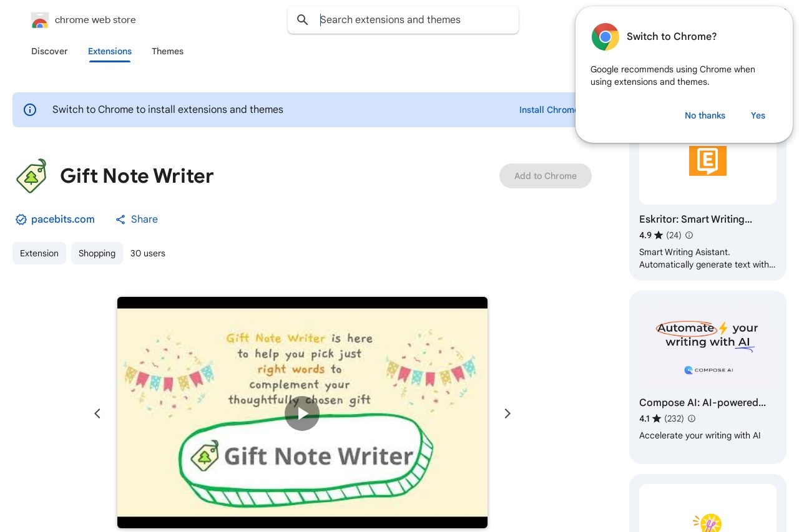Click the 30 users text
Viewport: 799px width, 532px height.
click(x=148, y=253)
